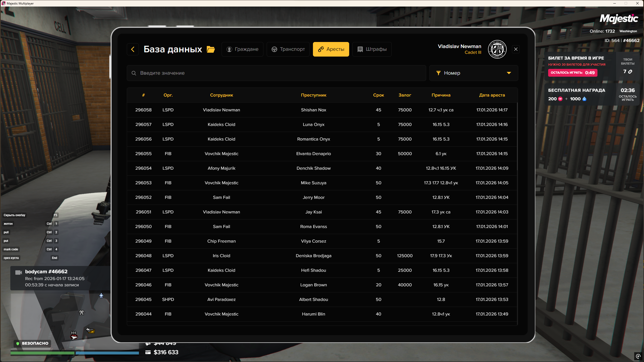The width and height of the screenshot is (644, 362).
Task: Click the Скрыть overlay option
Action: tap(15, 215)
